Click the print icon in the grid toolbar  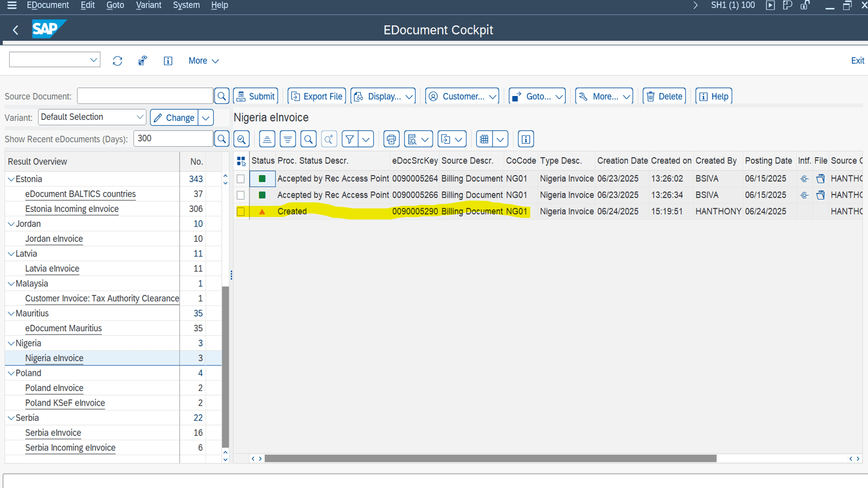coord(391,139)
